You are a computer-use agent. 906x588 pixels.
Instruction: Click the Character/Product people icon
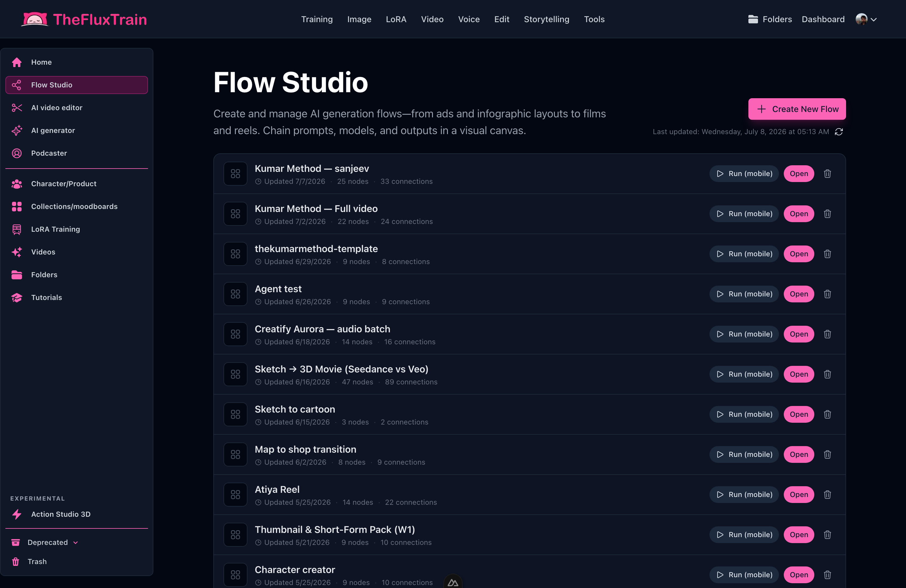click(17, 184)
